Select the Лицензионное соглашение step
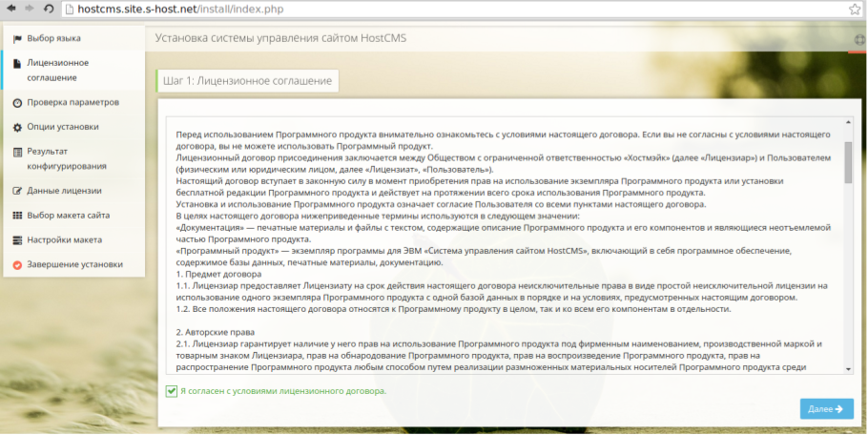 click(x=73, y=71)
